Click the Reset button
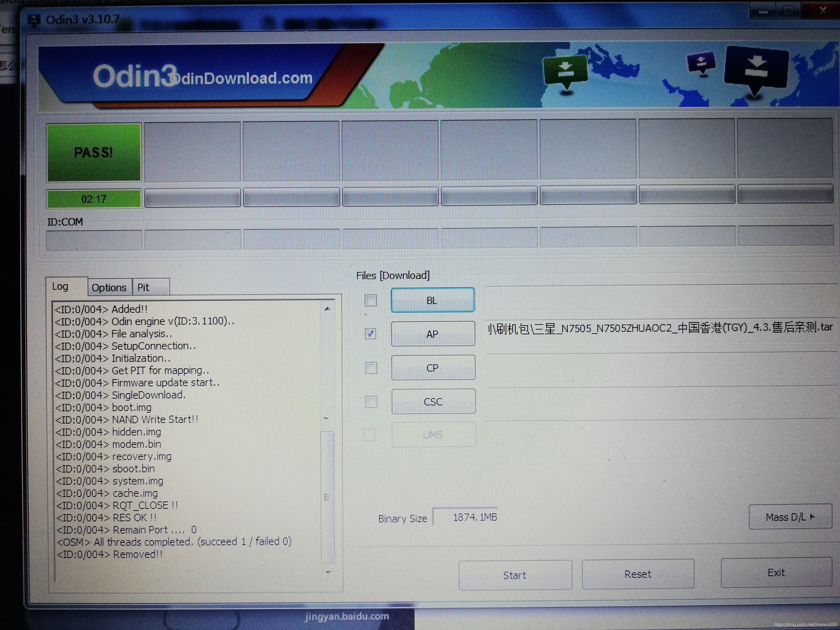 tap(638, 574)
